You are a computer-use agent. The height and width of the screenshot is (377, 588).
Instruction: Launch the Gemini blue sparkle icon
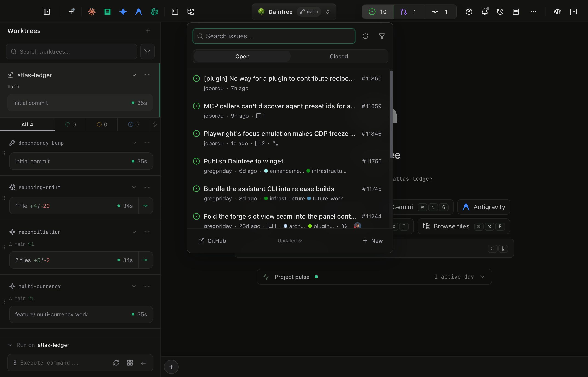click(123, 12)
